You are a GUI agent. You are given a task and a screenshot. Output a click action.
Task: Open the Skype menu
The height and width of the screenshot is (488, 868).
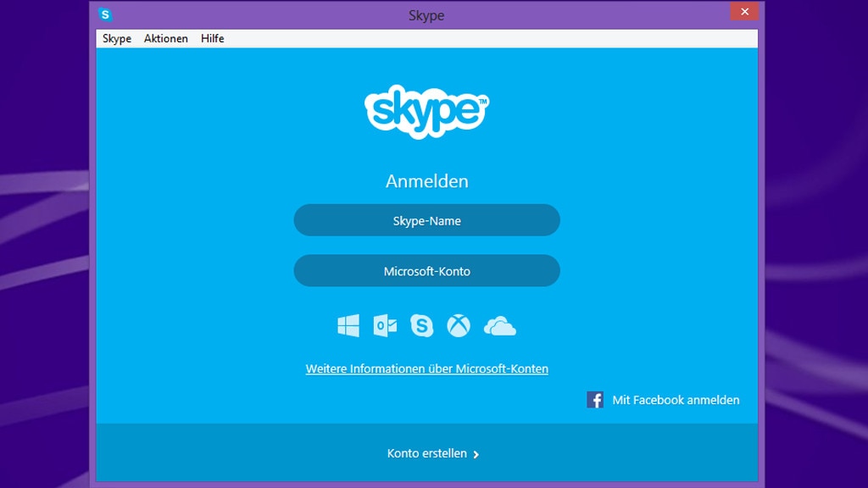pos(117,38)
